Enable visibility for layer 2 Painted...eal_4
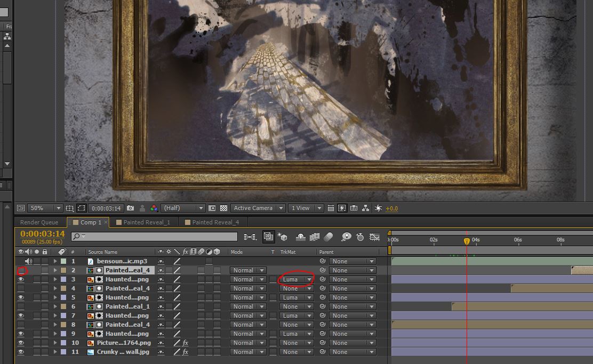 tap(21, 270)
